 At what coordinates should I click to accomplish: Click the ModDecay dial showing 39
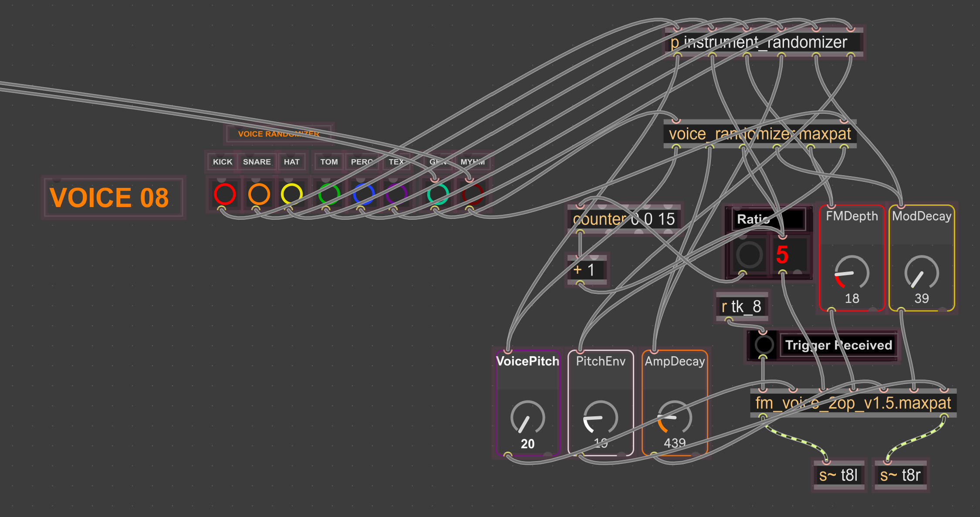pyautogui.click(x=921, y=273)
